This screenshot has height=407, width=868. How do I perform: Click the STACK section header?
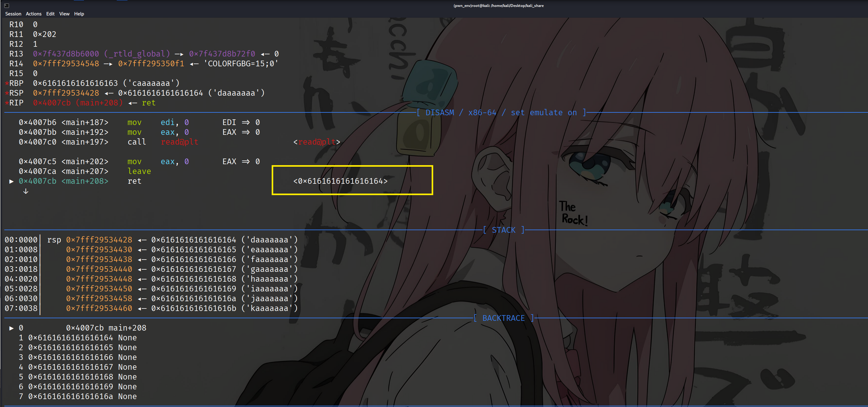point(504,230)
